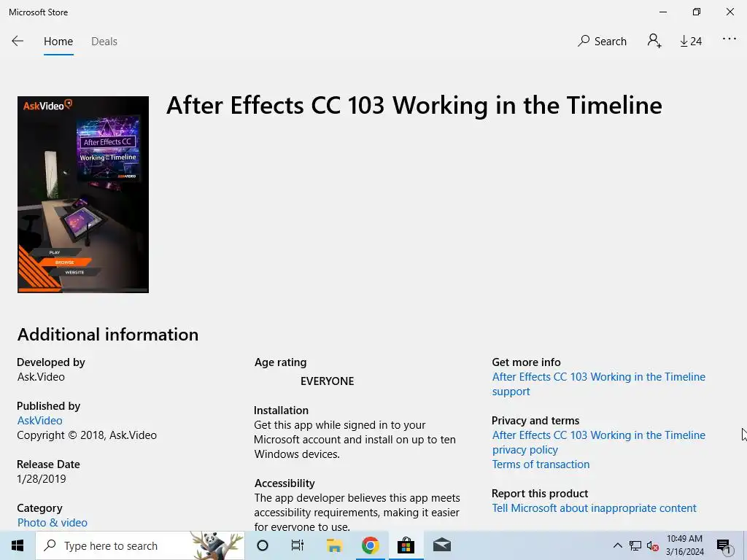Open the Photo & video category link

pos(53,522)
